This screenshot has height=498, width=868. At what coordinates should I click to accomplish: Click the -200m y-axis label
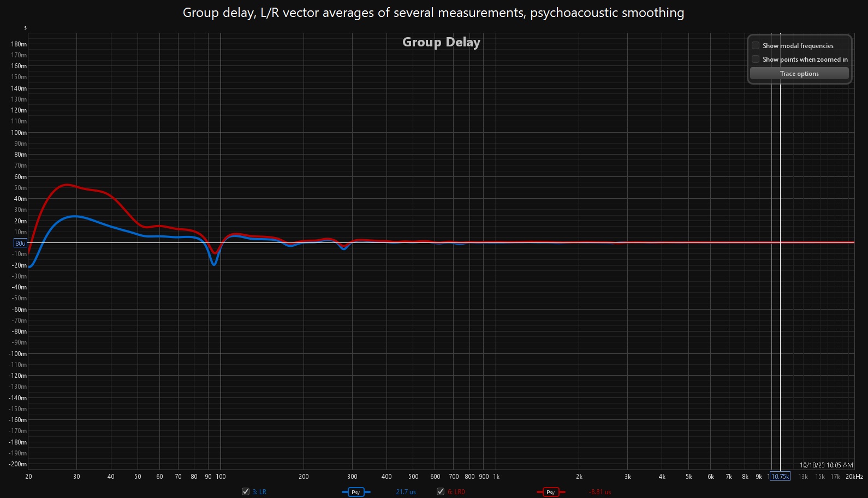[x=18, y=464]
